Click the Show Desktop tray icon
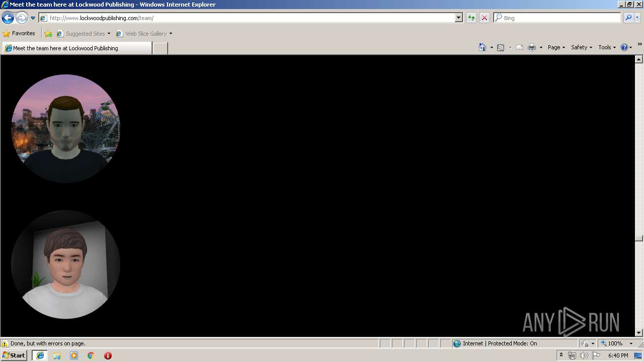 pos(638,355)
